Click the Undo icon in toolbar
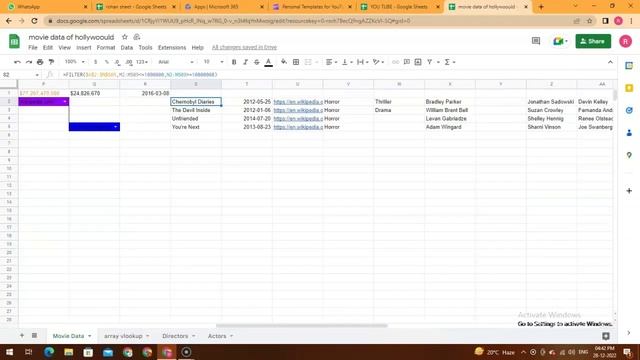The image size is (640, 360). (x=17, y=62)
